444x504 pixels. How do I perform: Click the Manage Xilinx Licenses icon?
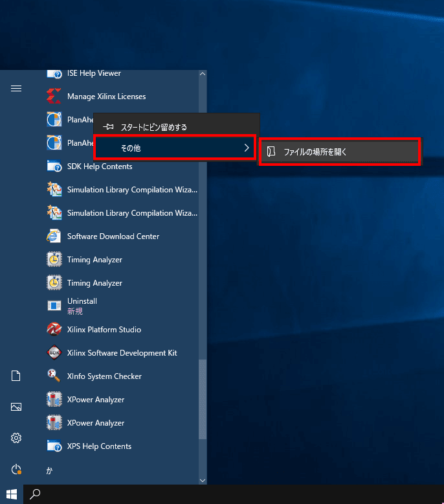pos(54,97)
